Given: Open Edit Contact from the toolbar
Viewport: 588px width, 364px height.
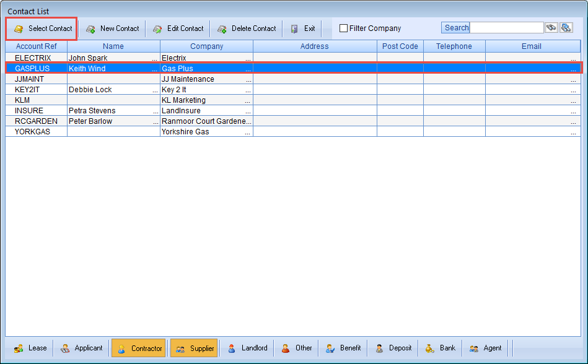Looking at the screenshot, I should coord(178,28).
